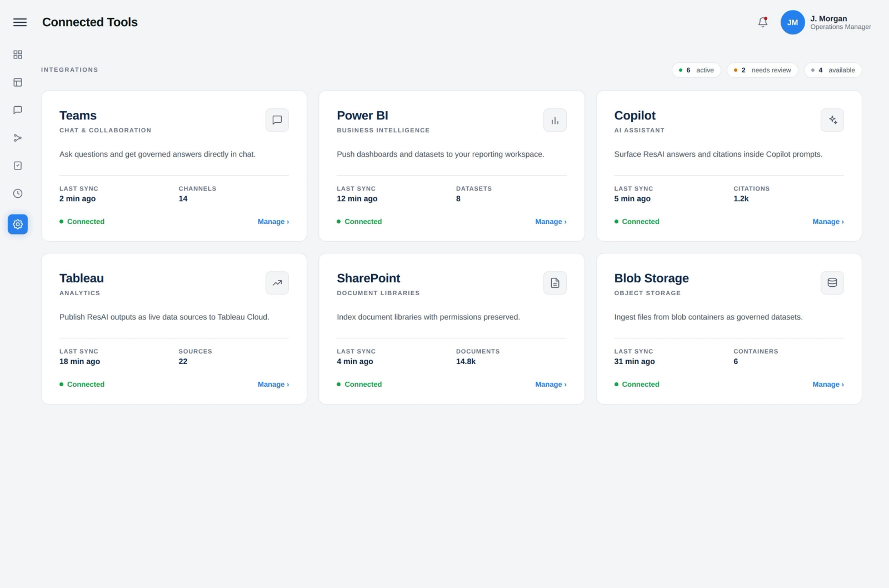This screenshot has height=588, width=889.
Task: Click the Power BI bar chart icon
Action: click(x=555, y=120)
